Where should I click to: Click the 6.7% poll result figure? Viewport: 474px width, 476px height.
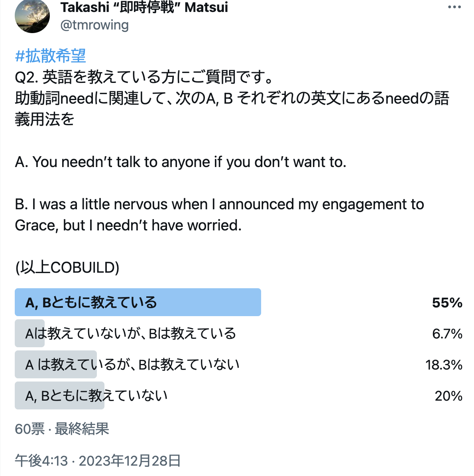(x=447, y=334)
